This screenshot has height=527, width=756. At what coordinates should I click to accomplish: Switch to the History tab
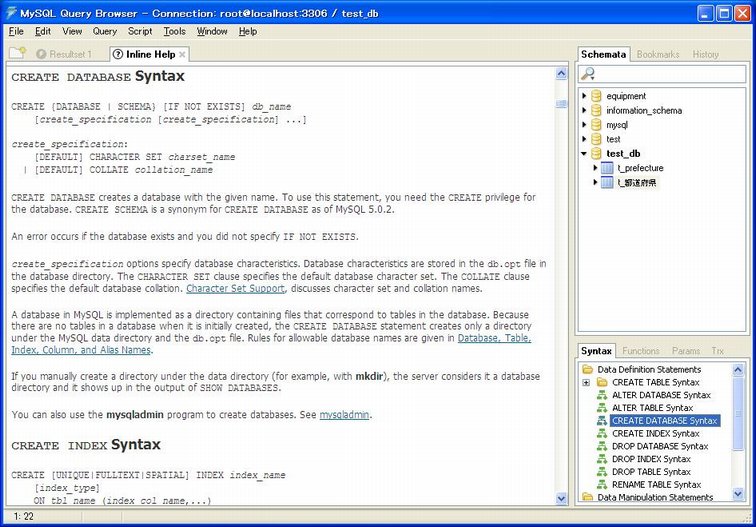705,54
